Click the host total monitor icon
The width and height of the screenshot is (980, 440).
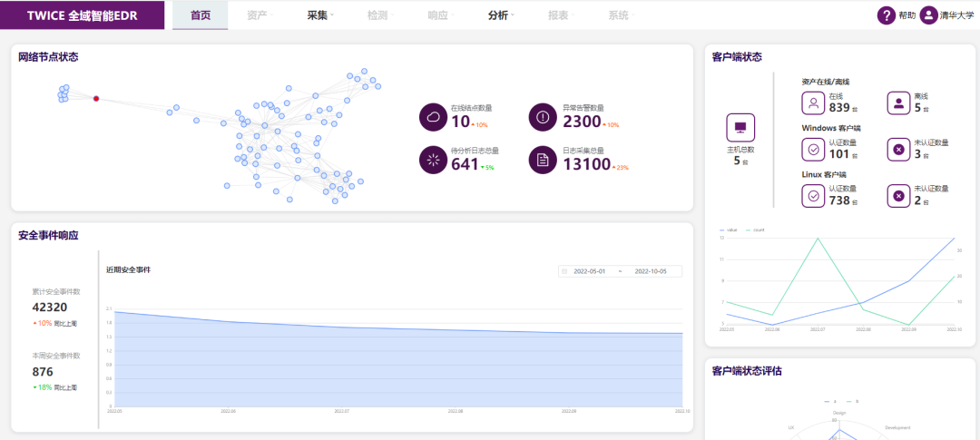pyautogui.click(x=740, y=127)
